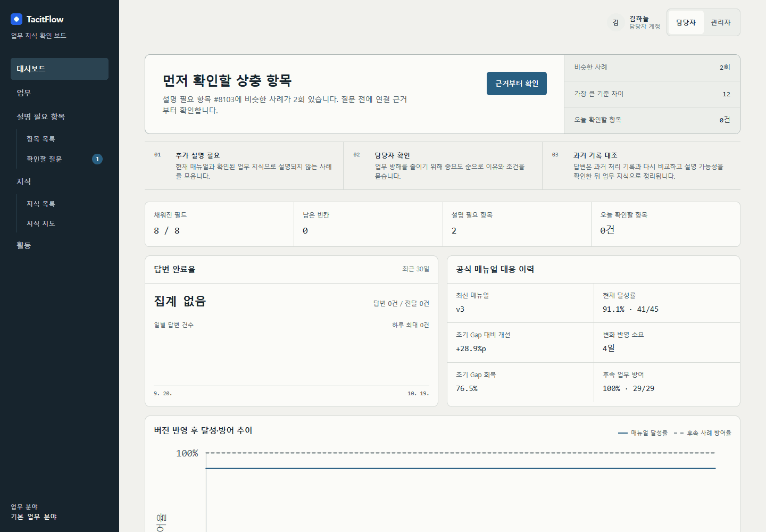766x532 pixels.
Task: Click the 최근 30일 label
Action: click(x=415, y=269)
